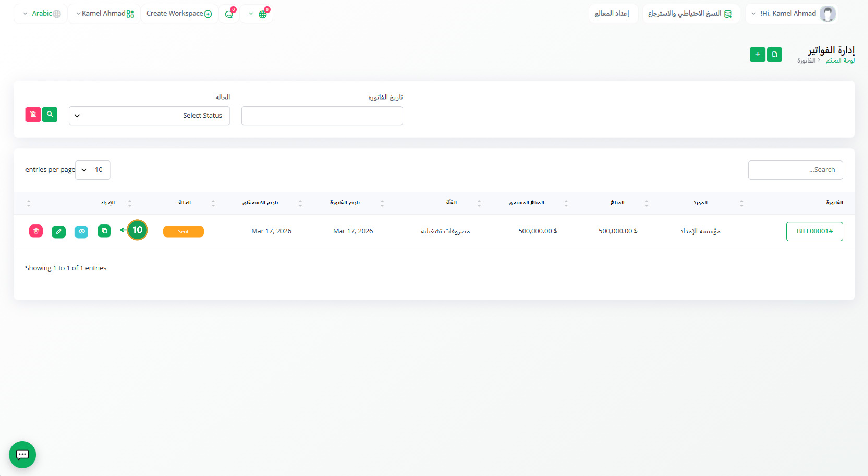Image resolution: width=868 pixels, height=476 pixels.
Task: Open the Kamel Ahmad workspace dropdown
Action: click(104, 14)
